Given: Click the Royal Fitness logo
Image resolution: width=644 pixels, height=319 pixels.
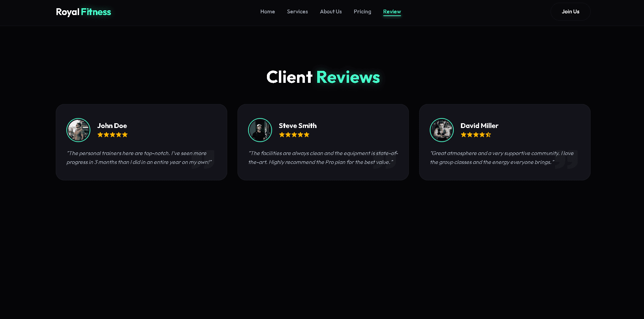Looking at the screenshot, I should point(83,12).
